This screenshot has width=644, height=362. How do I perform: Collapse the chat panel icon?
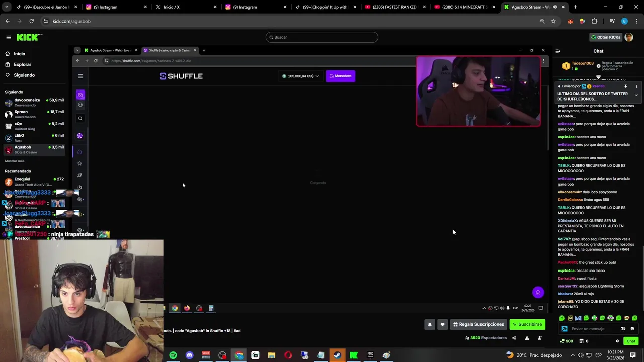[558, 51]
